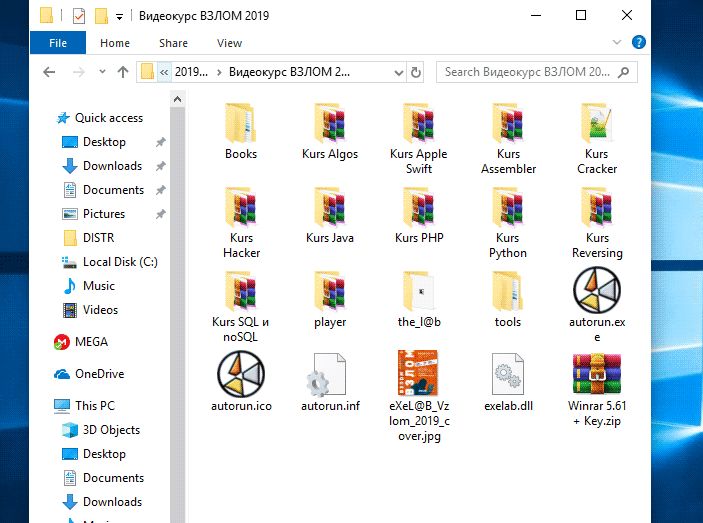Open the Books folder
The image size is (703, 523).
pyautogui.click(x=241, y=132)
